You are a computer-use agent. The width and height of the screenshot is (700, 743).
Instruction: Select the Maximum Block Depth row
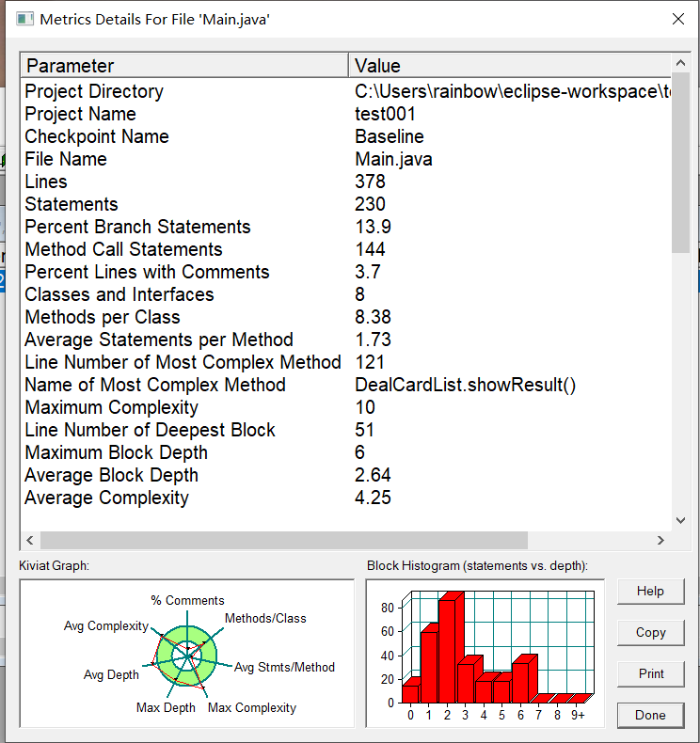click(x=346, y=452)
